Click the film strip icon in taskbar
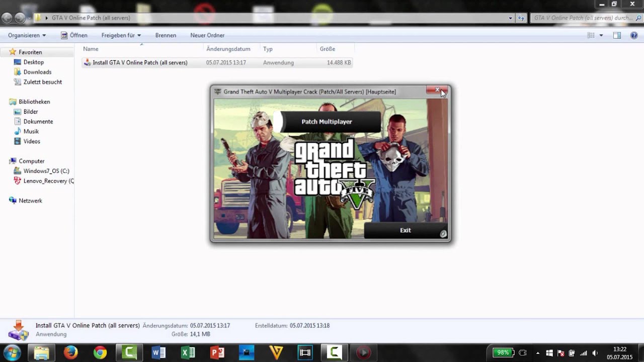The image size is (644, 362). [x=305, y=353]
